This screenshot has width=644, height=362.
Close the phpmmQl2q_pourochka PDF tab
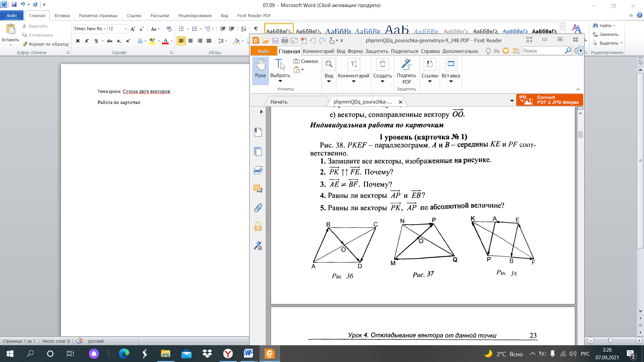click(400, 102)
